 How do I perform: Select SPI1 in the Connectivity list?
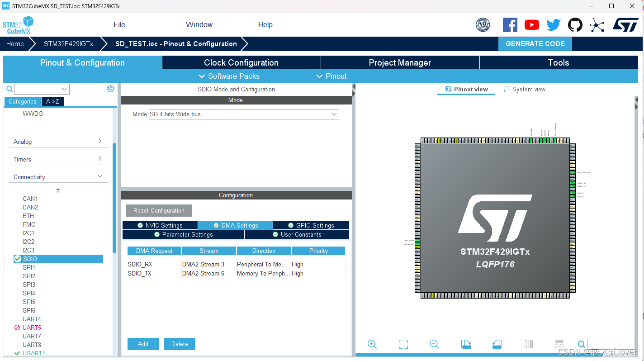pyautogui.click(x=29, y=267)
